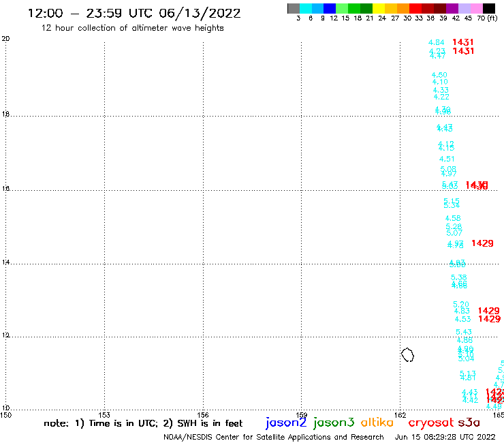The width and height of the screenshot is (504, 443).
Task: Click the 1429 time label beside 4.53
Action: [489, 319]
